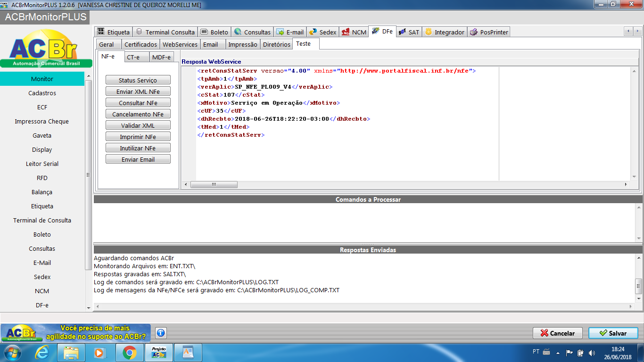Switch to the Boleto tab in the top bar
Screen dimensions: 644x362
coord(215,32)
